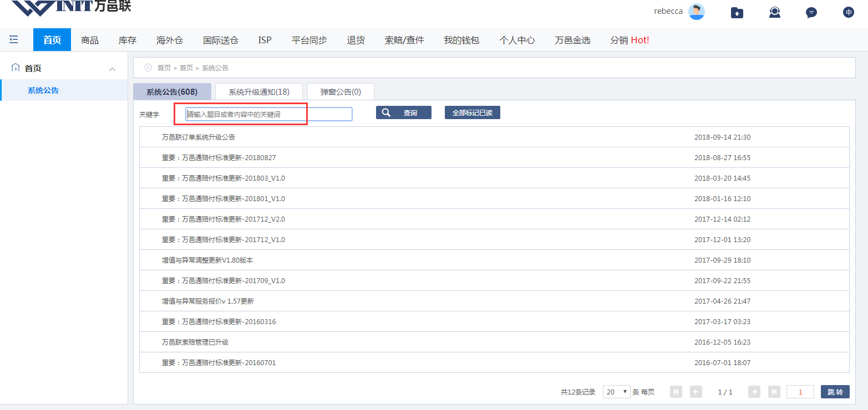This screenshot has height=410, width=868.
Task: Open the 国际送仓 menu
Action: (x=221, y=40)
